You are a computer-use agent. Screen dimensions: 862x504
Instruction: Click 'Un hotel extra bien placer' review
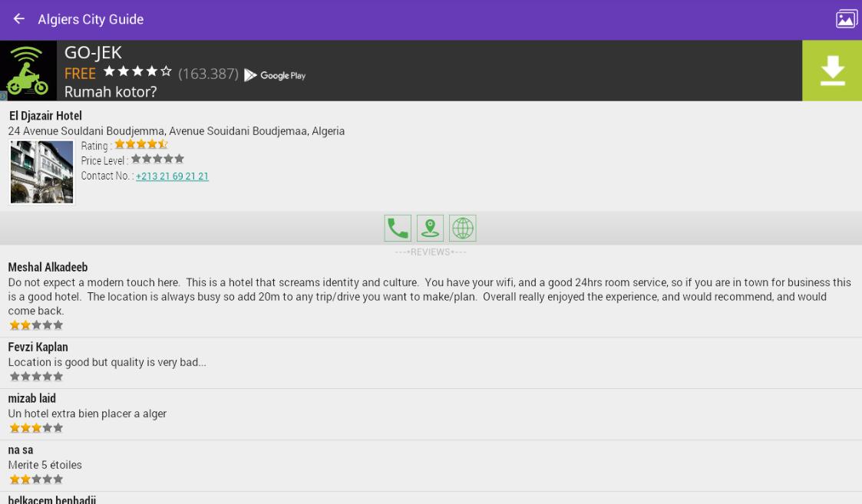pos(87,413)
